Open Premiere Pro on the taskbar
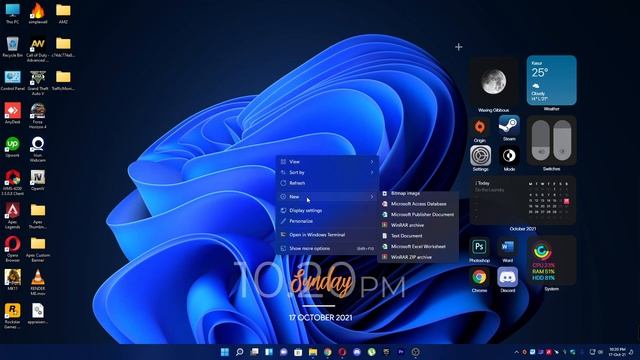Viewport: 640px width, 360px height. click(x=401, y=352)
